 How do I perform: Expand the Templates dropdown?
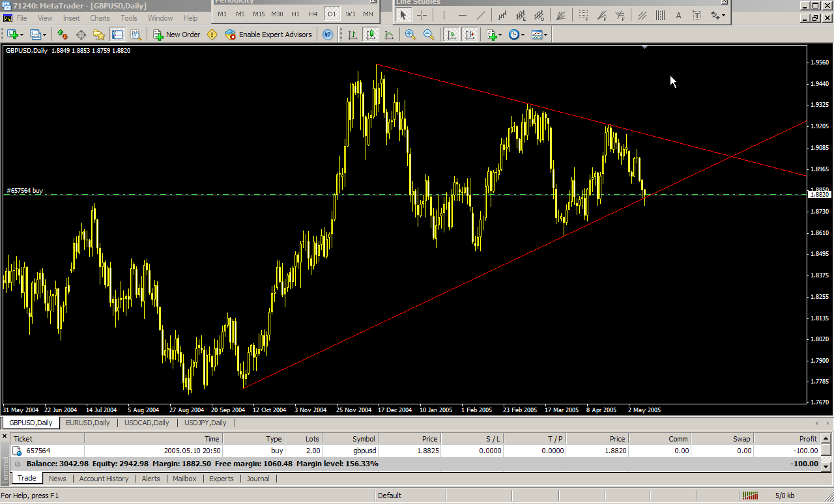tap(539, 35)
